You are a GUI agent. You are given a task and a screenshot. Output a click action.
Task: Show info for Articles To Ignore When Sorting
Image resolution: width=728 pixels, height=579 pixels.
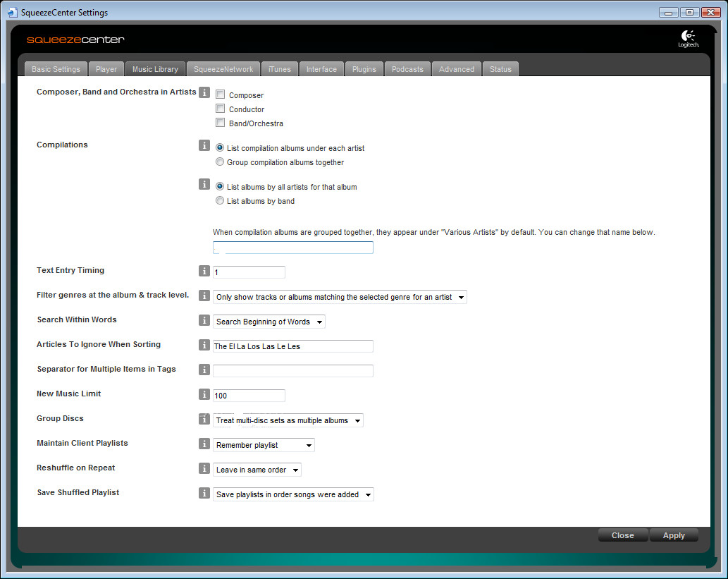coord(204,345)
